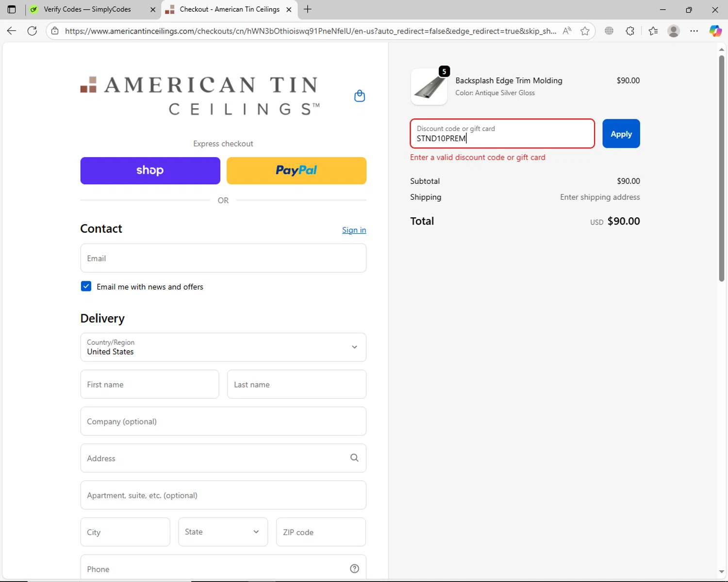
Task: Select the Company (optional) field
Action: click(223, 421)
